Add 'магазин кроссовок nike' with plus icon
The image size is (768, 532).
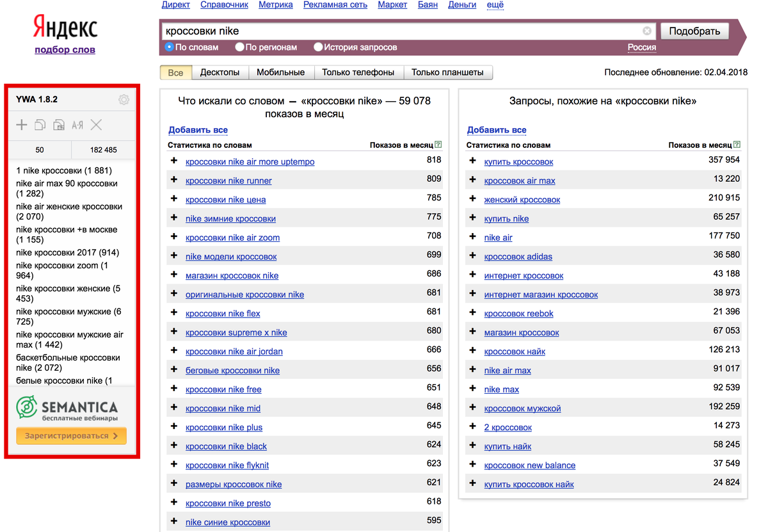pyautogui.click(x=173, y=275)
